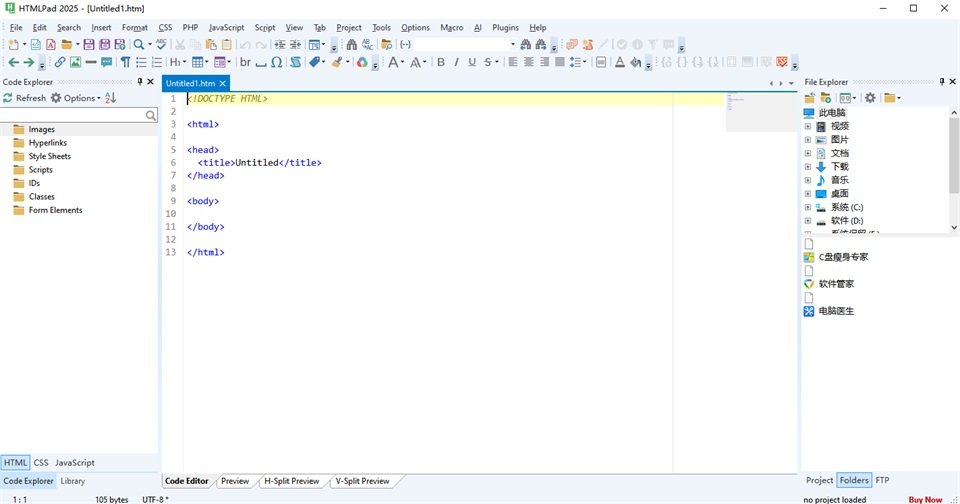Insert an ordered numbered list
The width and height of the screenshot is (960, 504).
pos(157,62)
